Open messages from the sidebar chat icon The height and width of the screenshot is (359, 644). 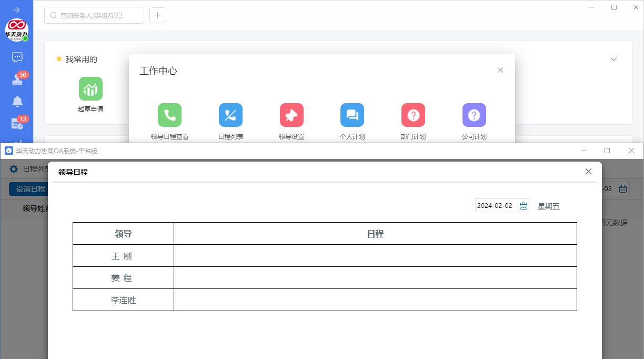pyautogui.click(x=17, y=57)
